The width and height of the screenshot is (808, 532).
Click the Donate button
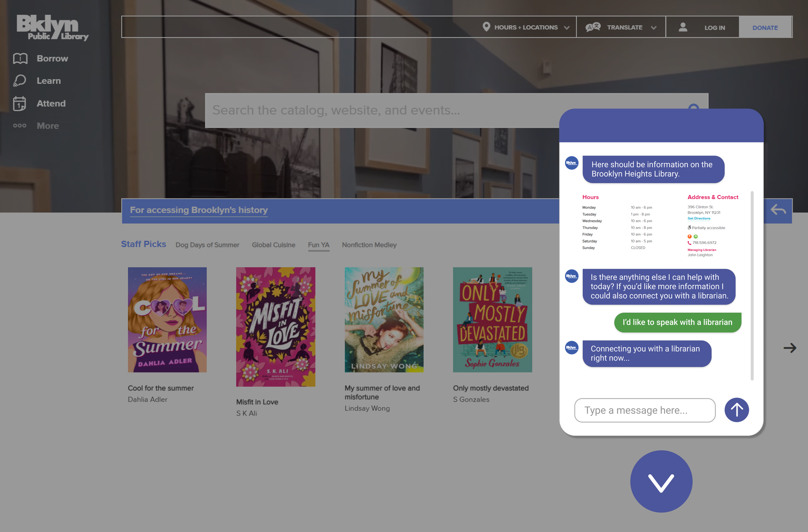pyautogui.click(x=765, y=27)
